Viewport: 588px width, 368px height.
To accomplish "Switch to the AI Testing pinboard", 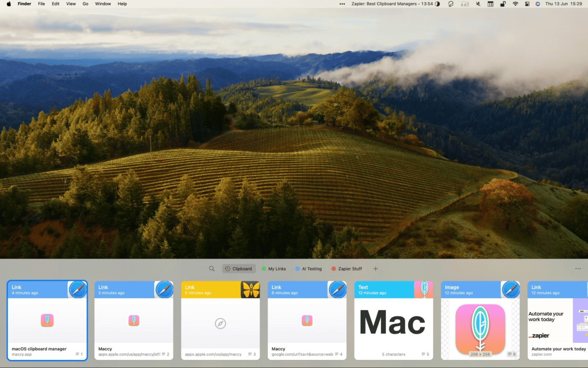I will coord(309,268).
